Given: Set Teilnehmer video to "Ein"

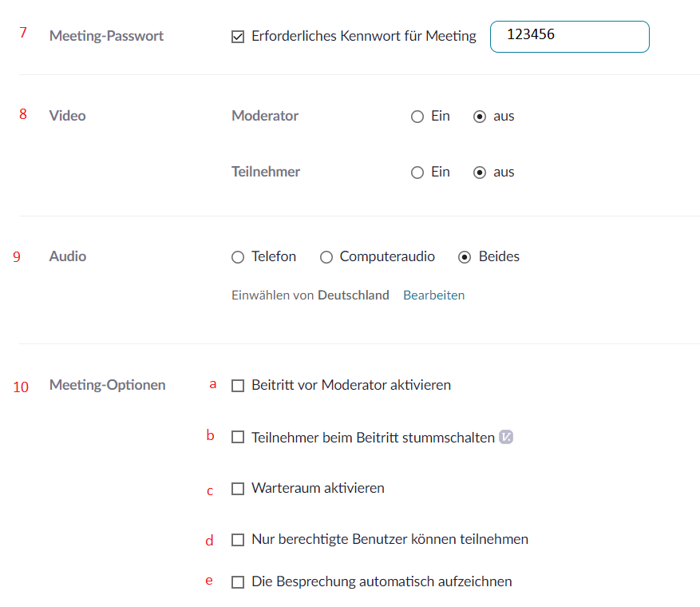Looking at the screenshot, I should [417, 173].
